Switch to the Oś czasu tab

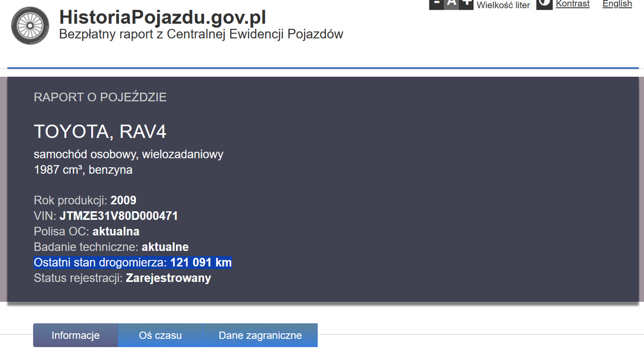point(160,335)
